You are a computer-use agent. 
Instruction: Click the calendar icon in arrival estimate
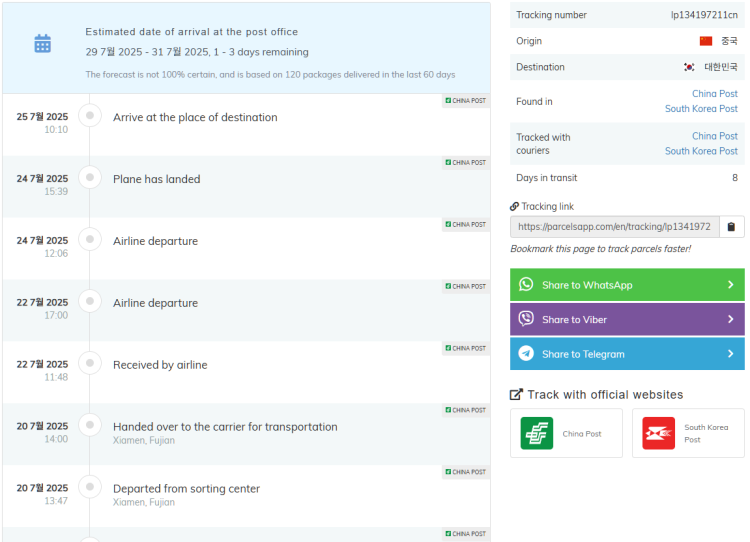[x=43, y=44]
